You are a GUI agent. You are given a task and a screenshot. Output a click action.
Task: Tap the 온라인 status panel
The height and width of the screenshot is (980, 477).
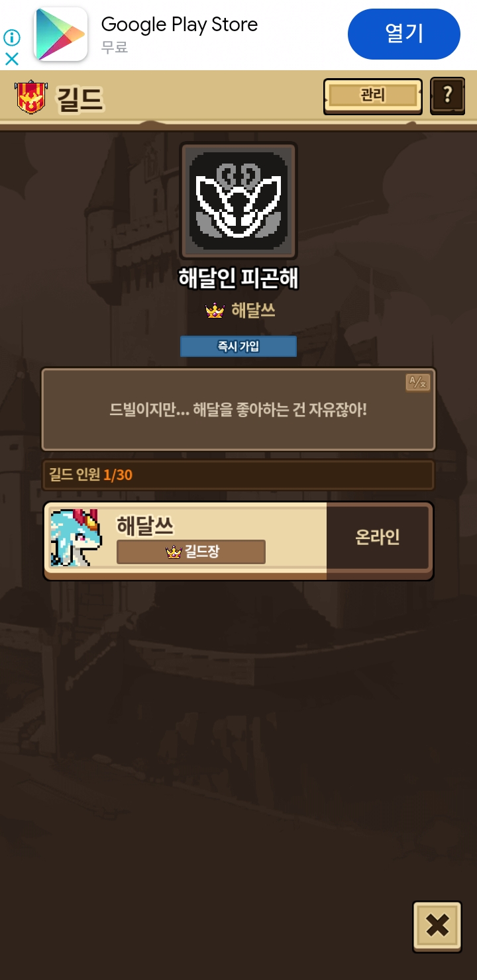pos(378,537)
